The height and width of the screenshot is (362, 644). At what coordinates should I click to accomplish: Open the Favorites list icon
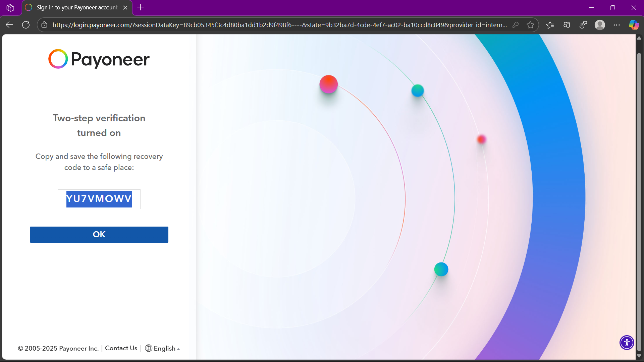click(550, 25)
